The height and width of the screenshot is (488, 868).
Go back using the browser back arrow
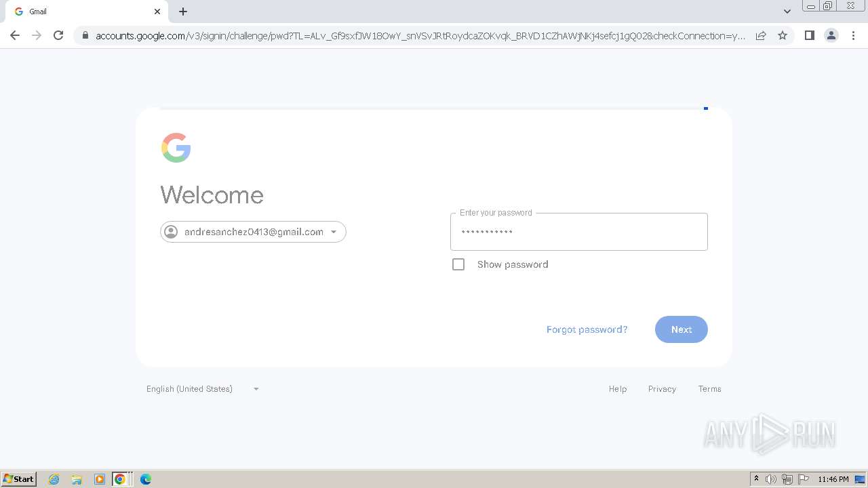coord(15,35)
